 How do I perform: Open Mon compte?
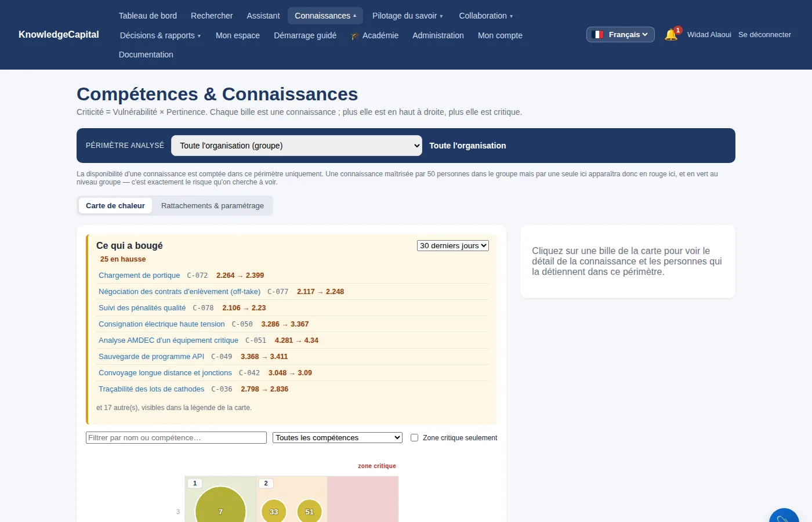(500, 35)
